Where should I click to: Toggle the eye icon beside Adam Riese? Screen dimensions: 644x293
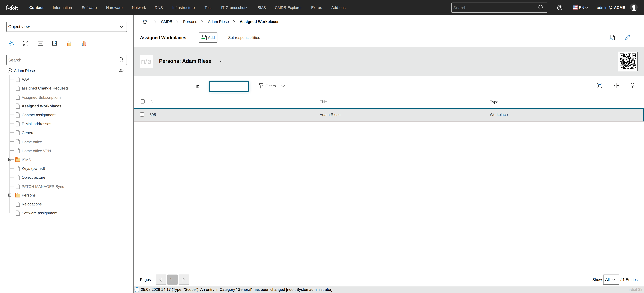(x=121, y=71)
